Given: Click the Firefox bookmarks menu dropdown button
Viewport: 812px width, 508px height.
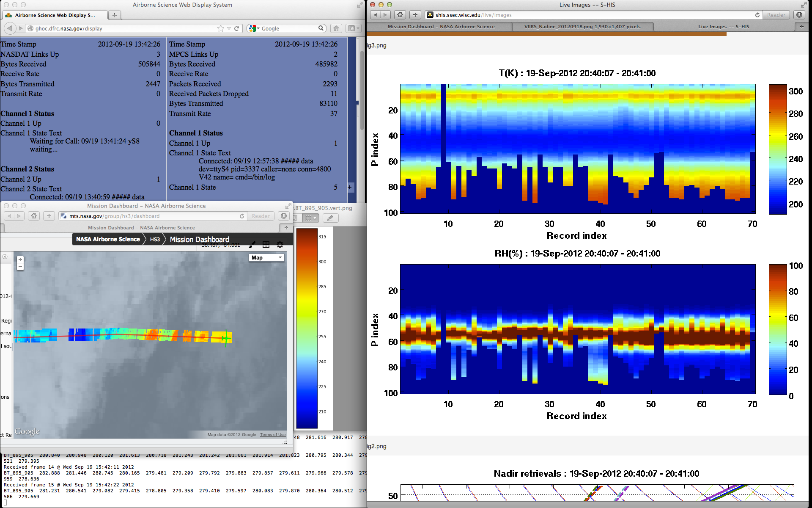Looking at the screenshot, I should pyautogui.click(x=353, y=28).
